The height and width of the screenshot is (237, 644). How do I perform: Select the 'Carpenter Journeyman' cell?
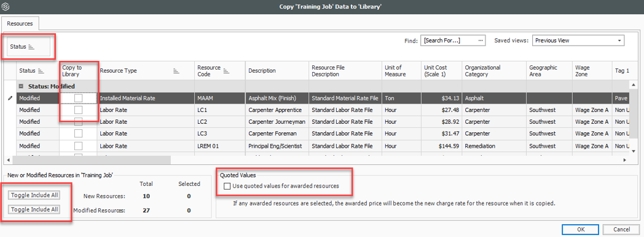(277, 122)
